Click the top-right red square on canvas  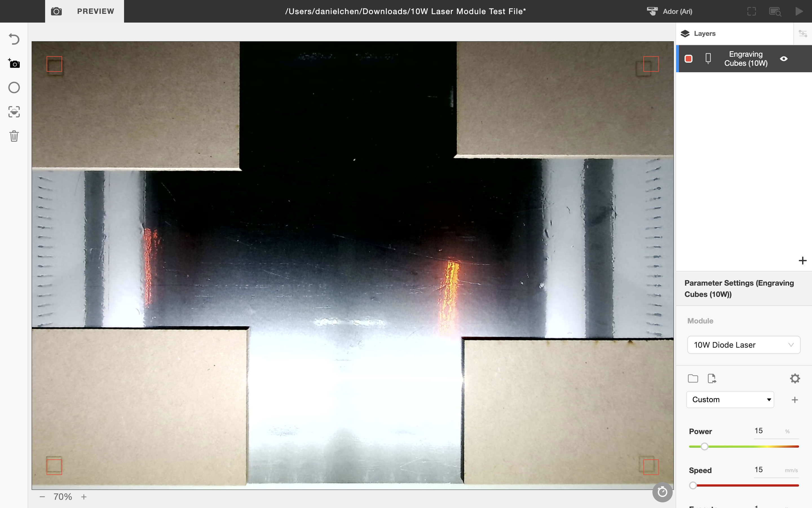click(x=651, y=64)
